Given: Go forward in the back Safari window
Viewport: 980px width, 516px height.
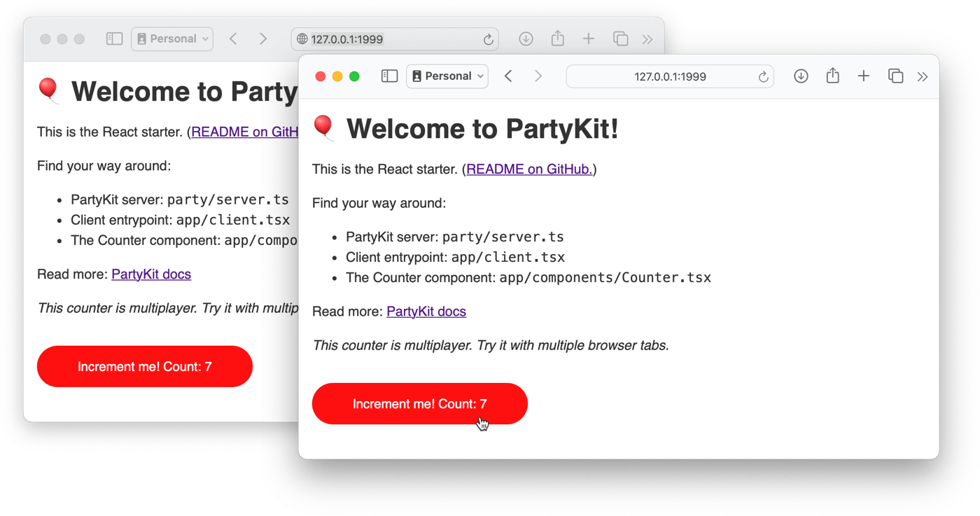Looking at the screenshot, I should click(263, 39).
